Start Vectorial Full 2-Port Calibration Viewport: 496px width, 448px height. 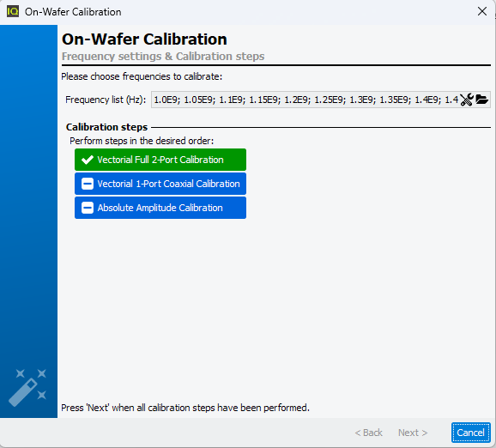point(160,160)
